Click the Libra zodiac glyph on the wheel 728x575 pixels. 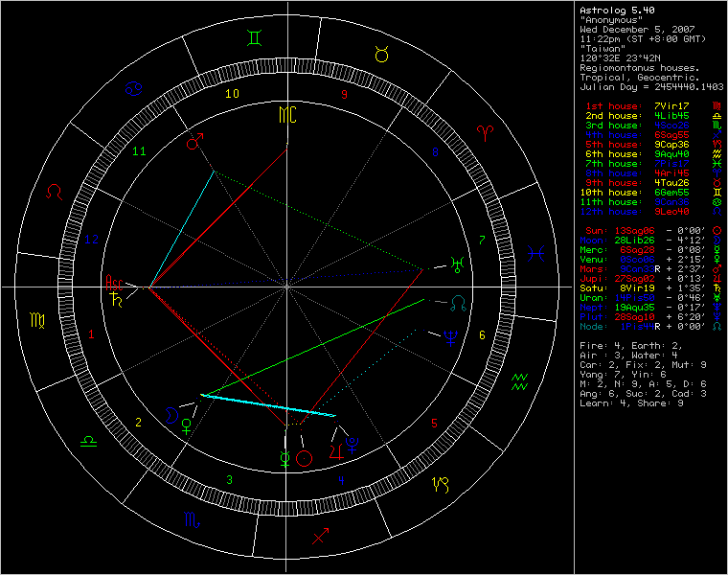tap(88, 441)
